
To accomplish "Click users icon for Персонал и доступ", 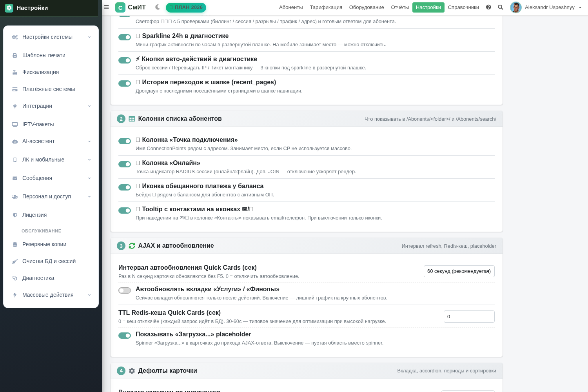I will pos(15,197).
